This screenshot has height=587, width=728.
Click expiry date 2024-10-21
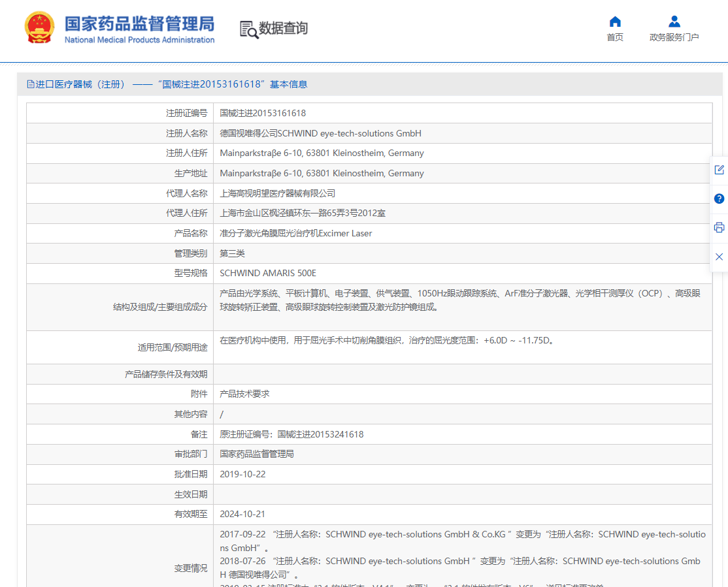coord(242,514)
